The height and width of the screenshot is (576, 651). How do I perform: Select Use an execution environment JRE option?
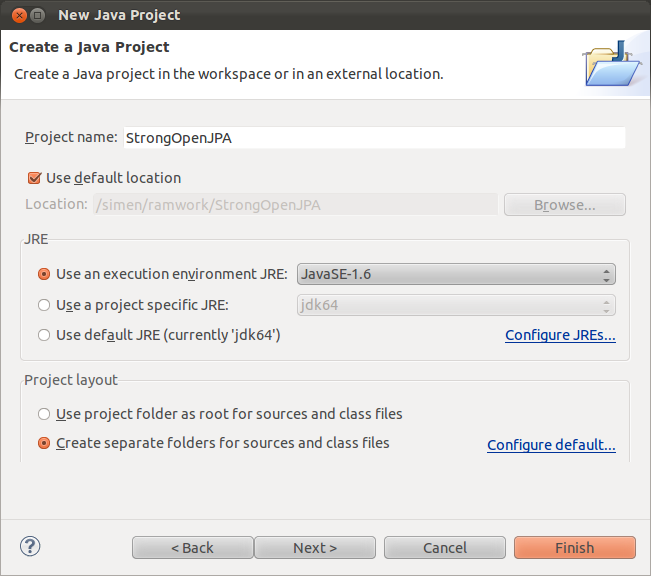click(x=44, y=274)
